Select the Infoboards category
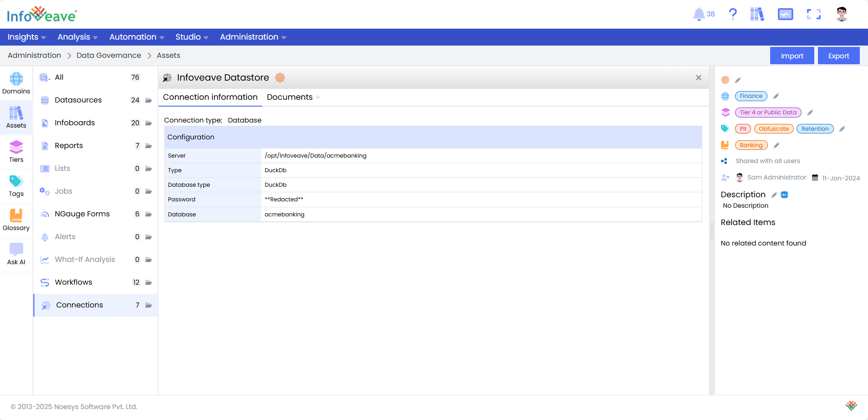The width and height of the screenshot is (868, 420). 96,123
